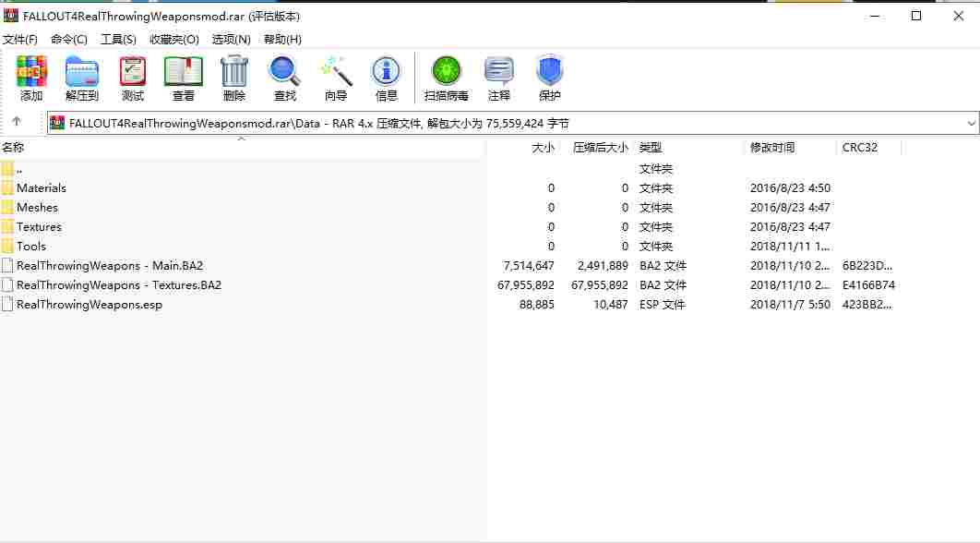The height and width of the screenshot is (543, 980).
Task: Click the Materials folder name
Action: pos(42,187)
